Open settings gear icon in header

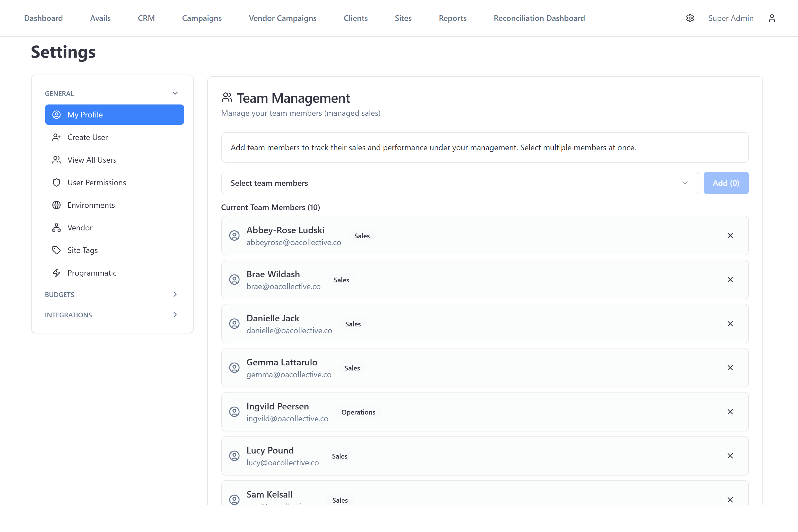[x=690, y=18]
